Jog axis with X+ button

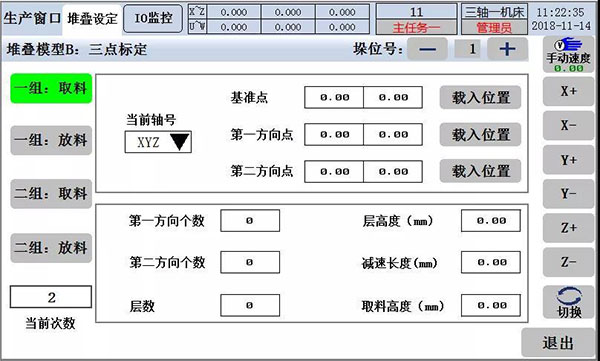point(568,91)
